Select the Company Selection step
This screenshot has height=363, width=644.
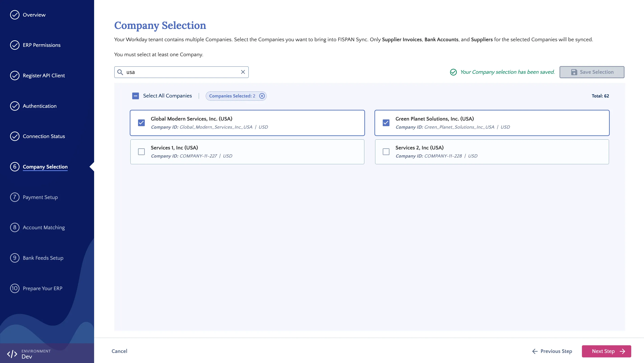pyautogui.click(x=45, y=167)
